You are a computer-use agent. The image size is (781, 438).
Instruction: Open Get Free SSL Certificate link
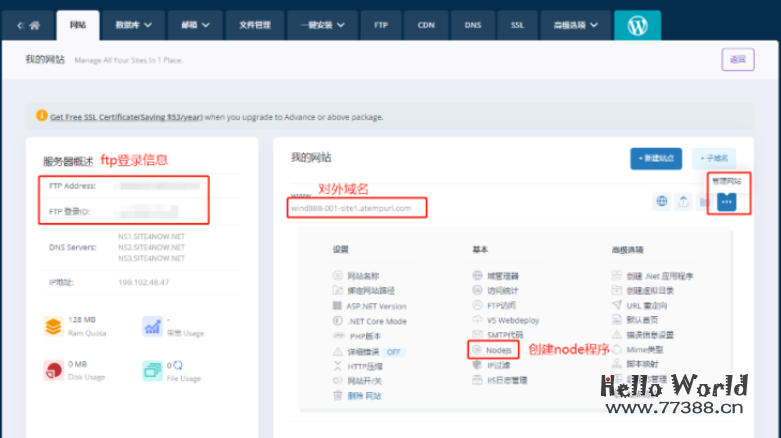[x=126, y=117]
